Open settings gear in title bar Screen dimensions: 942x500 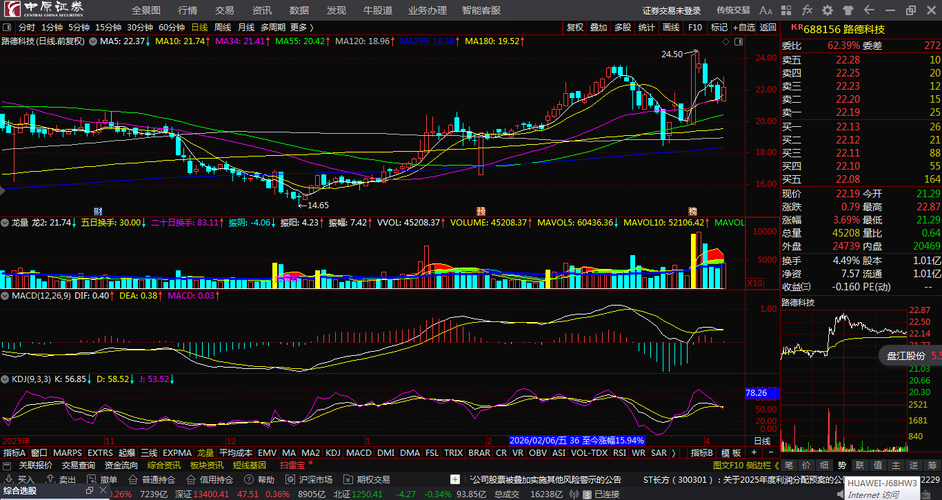[827, 10]
